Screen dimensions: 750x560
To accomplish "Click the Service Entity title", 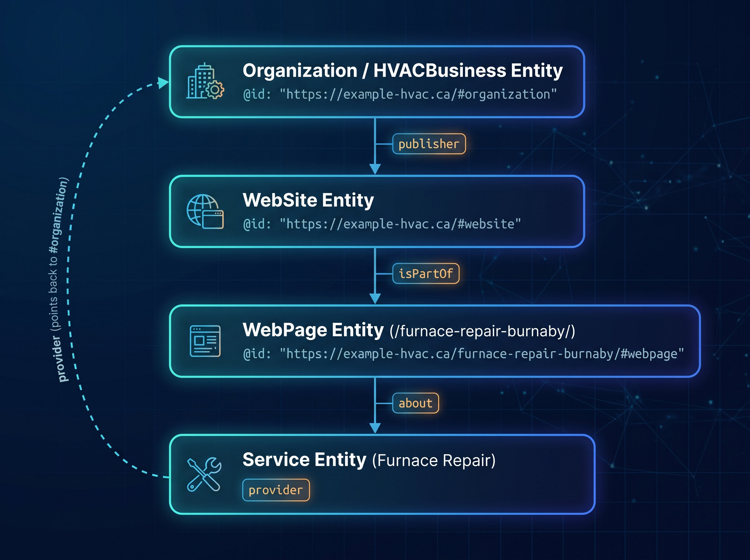I will (304, 460).
